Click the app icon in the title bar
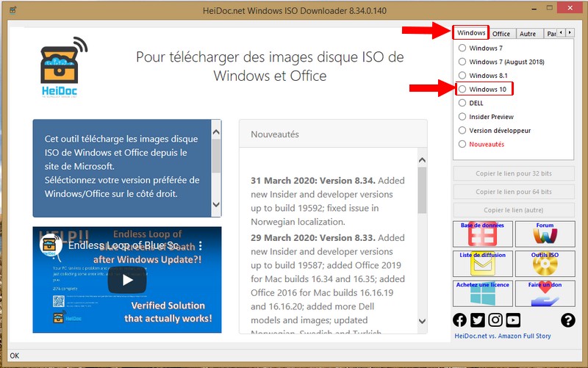588x368 pixels. [12, 10]
